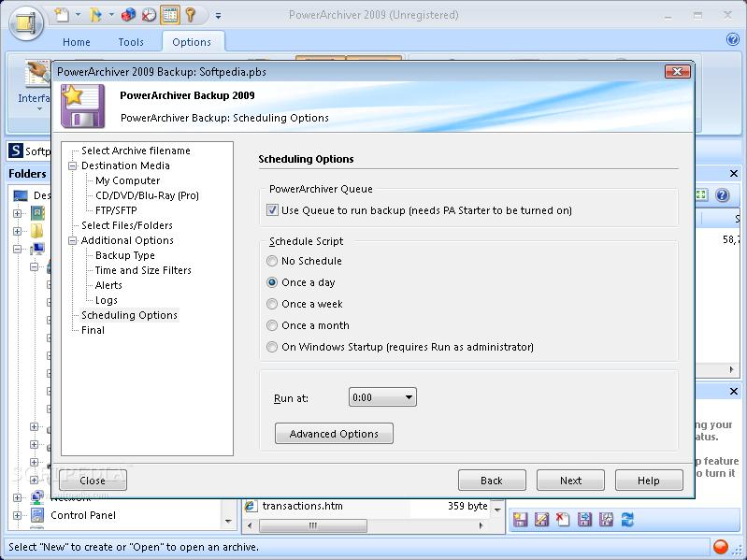The height and width of the screenshot is (560, 747).
Task: Click the blue help icon in ribbon corner
Action: 733,39
